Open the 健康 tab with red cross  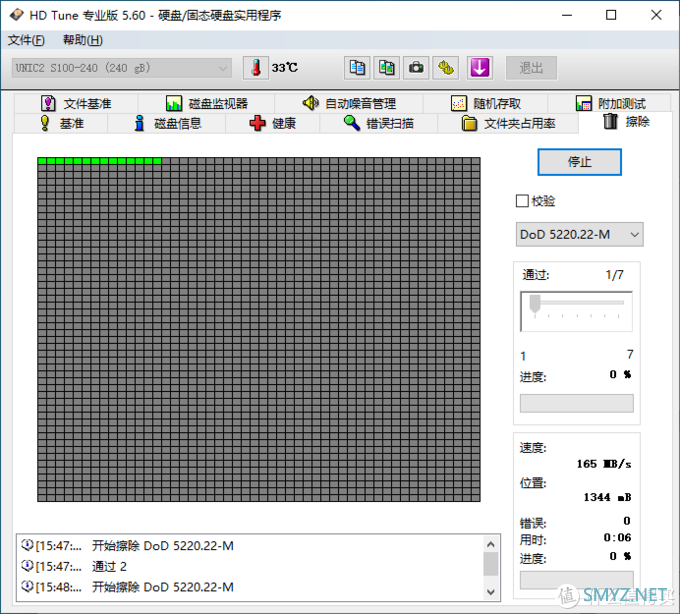click(x=272, y=123)
